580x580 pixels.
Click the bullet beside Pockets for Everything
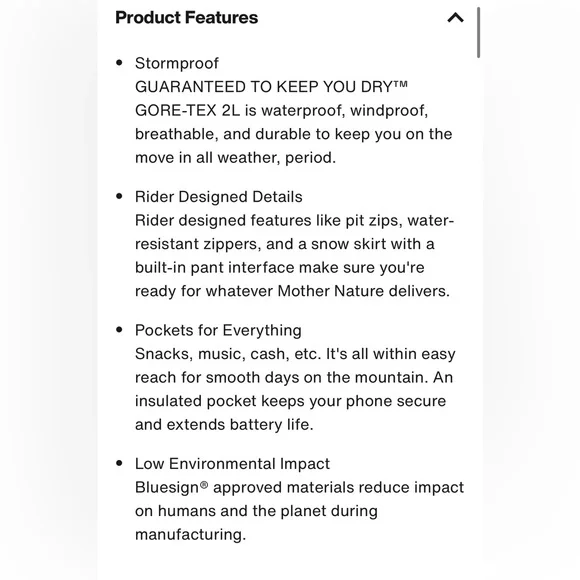pos(119,330)
